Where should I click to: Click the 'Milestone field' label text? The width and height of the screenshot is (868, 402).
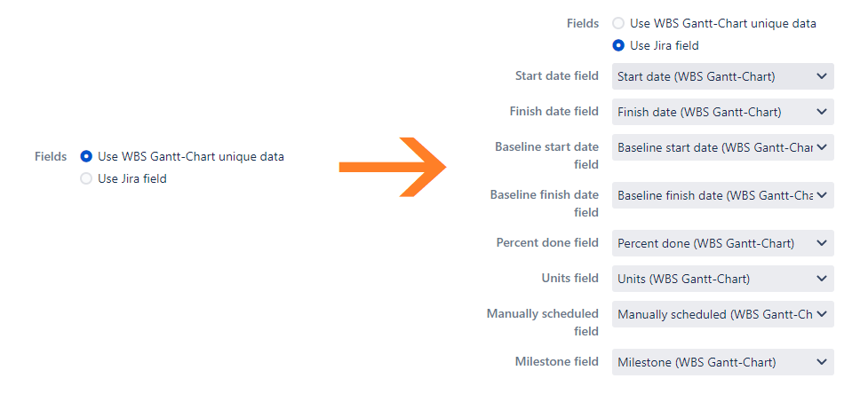[x=556, y=362]
